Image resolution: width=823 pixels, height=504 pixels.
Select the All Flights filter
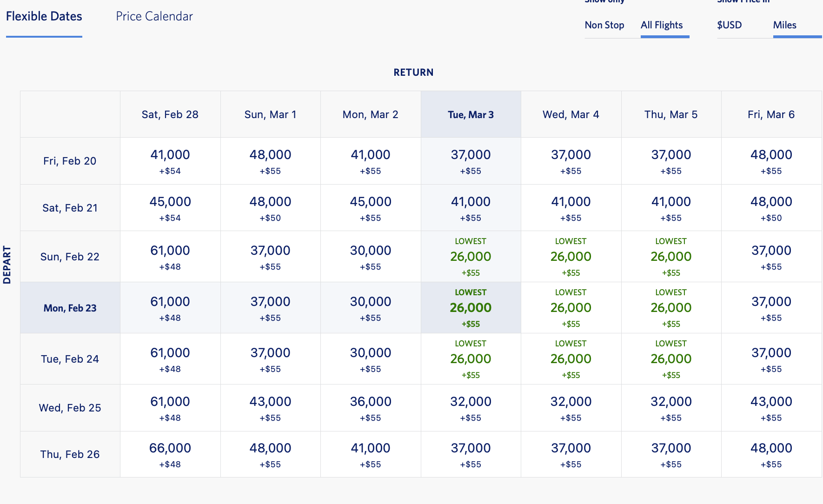[661, 25]
